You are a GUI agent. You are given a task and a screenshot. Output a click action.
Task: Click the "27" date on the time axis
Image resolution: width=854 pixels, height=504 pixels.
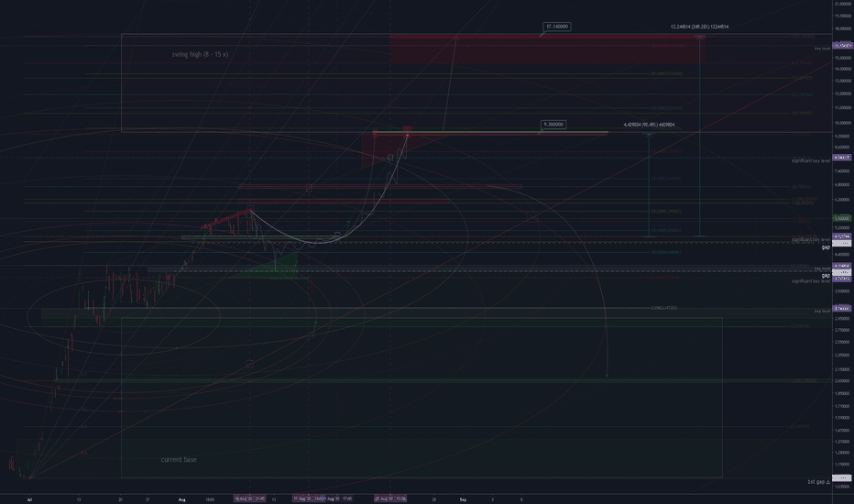pos(148,499)
